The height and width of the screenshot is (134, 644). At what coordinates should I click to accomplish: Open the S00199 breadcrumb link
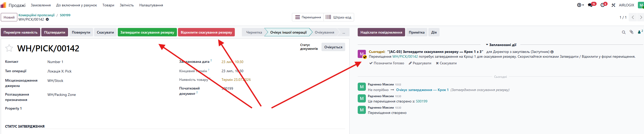coord(65,15)
